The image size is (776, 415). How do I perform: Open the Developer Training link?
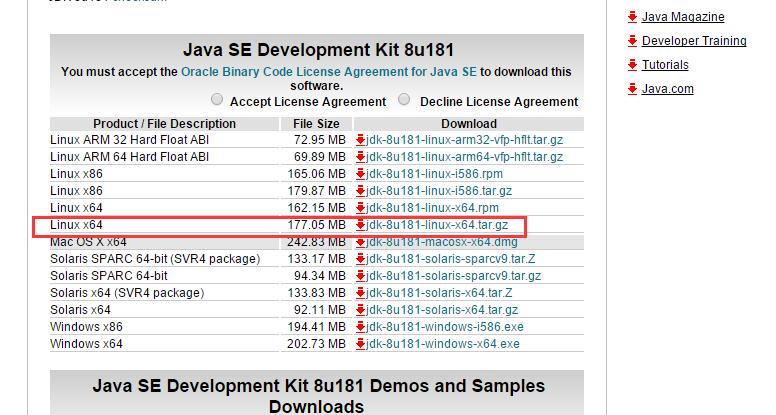click(694, 41)
